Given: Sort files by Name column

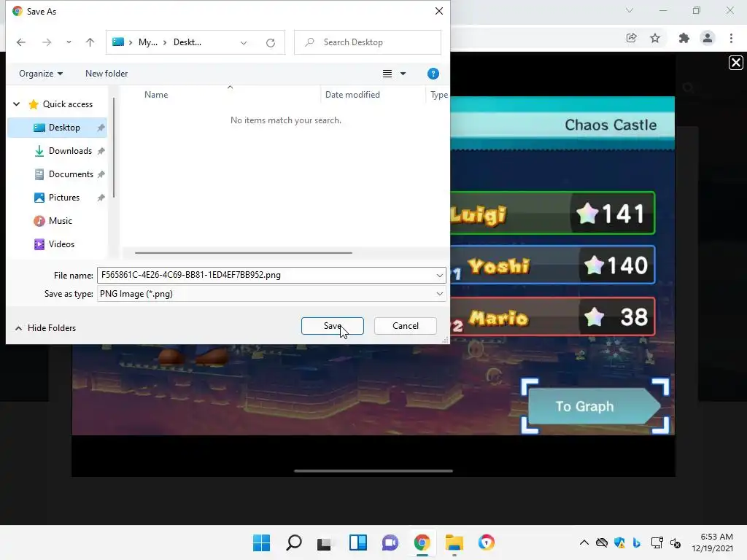Looking at the screenshot, I should click(x=156, y=95).
